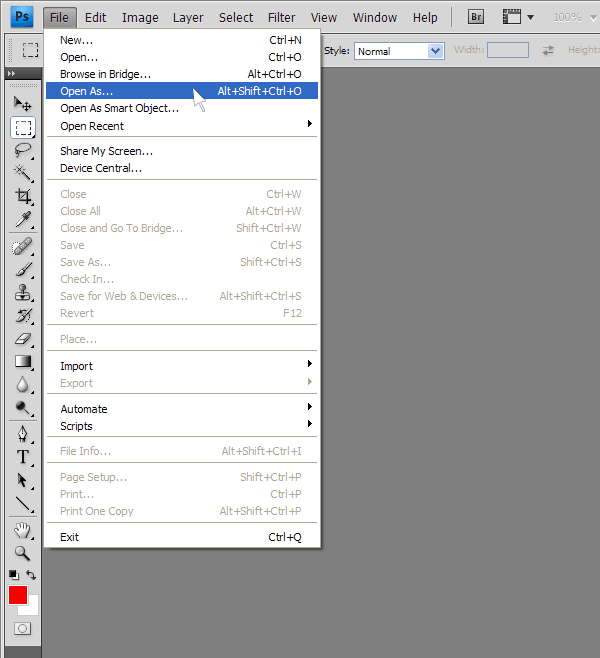
Task: Select the Zoom tool
Action: [23, 554]
